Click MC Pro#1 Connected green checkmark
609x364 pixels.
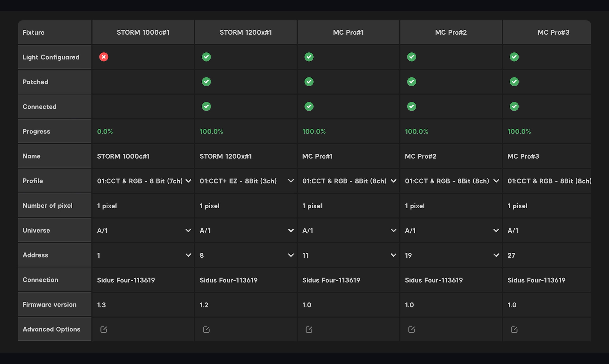click(309, 106)
